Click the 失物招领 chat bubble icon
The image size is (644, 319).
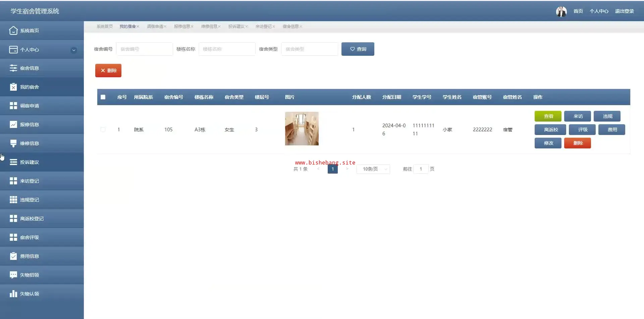coord(13,275)
